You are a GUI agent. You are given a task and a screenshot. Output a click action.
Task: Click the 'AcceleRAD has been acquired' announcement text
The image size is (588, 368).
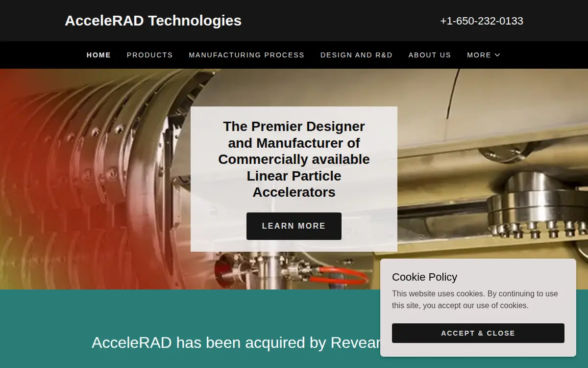[236, 342]
